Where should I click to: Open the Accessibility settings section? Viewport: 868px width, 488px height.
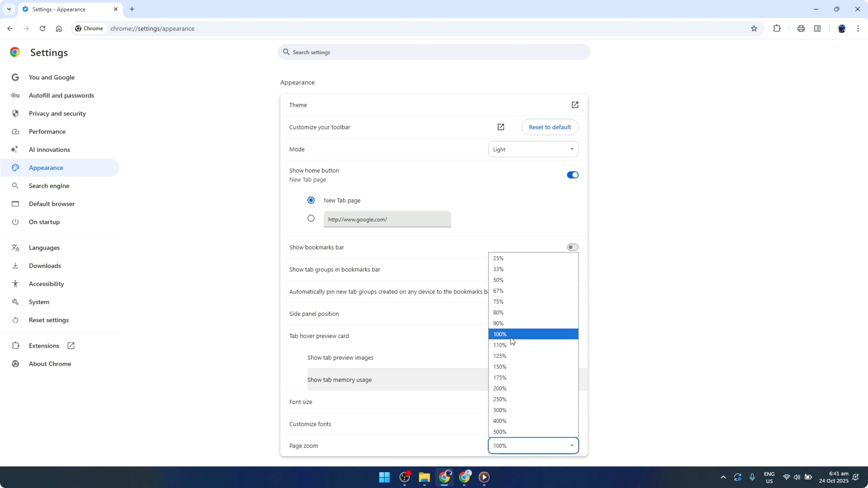46,284
